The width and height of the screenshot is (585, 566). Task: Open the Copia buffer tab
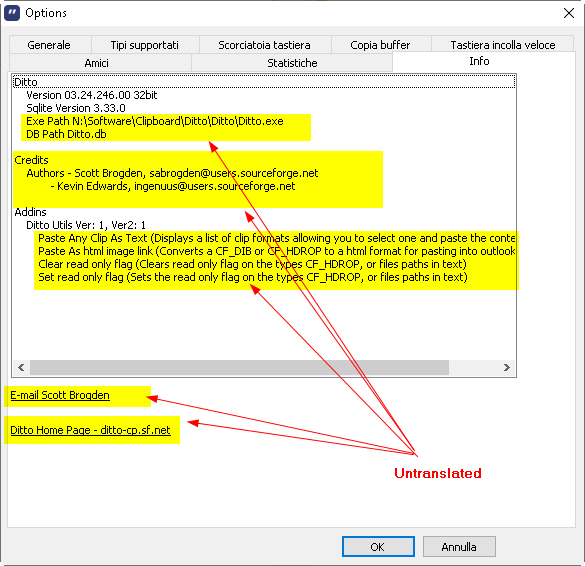380,45
